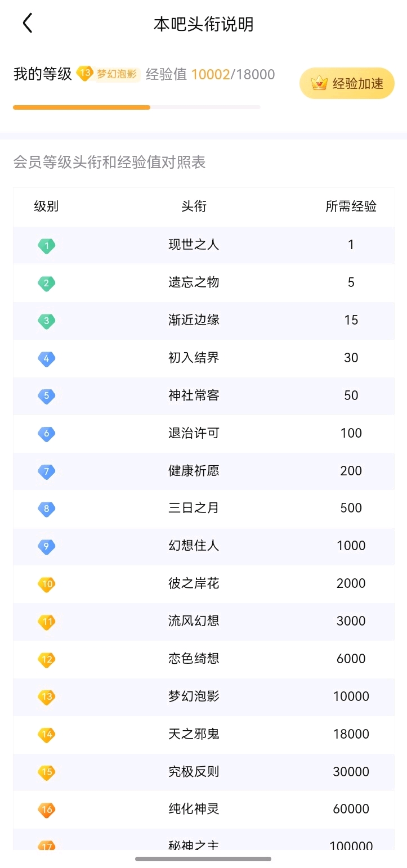The width and height of the screenshot is (407, 868).
Task: Tap the 天之邪鬼 title row
Action: click(204, 734)
